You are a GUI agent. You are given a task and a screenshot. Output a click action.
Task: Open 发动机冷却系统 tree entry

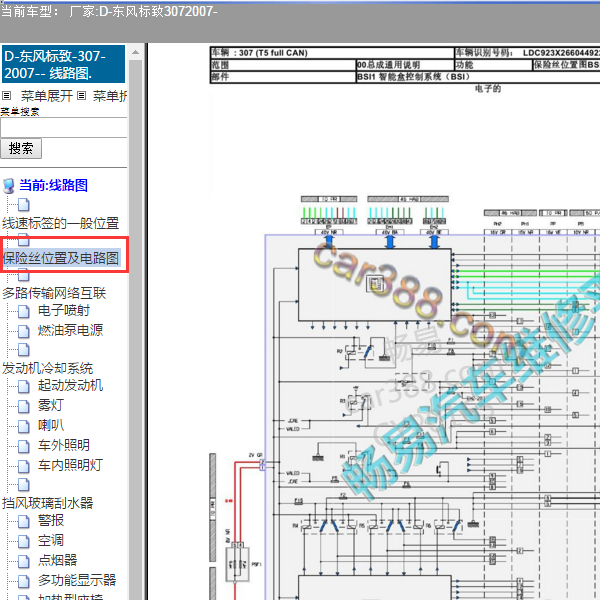pyautogui.click(x=47, y=368)
